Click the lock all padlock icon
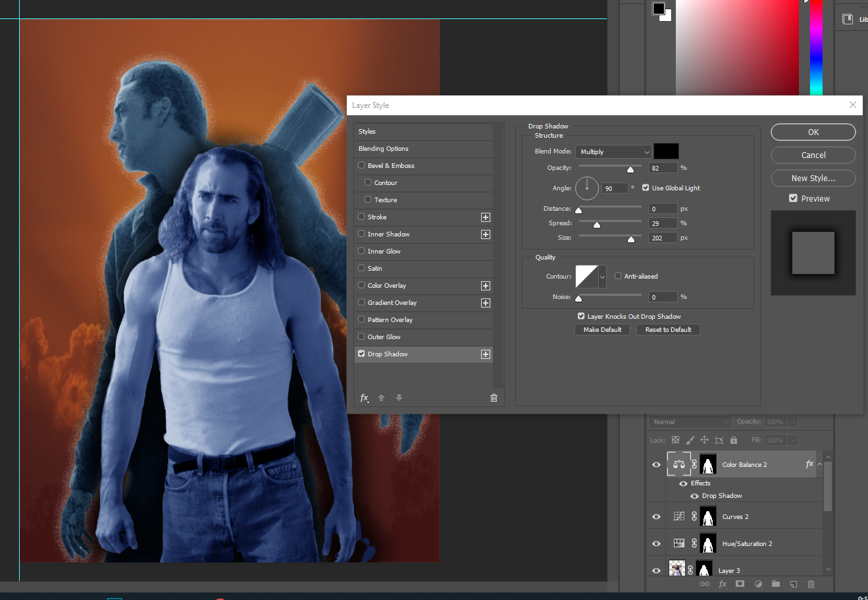The image size is (868, 600). pyautogui.click(x=734, y=440)
